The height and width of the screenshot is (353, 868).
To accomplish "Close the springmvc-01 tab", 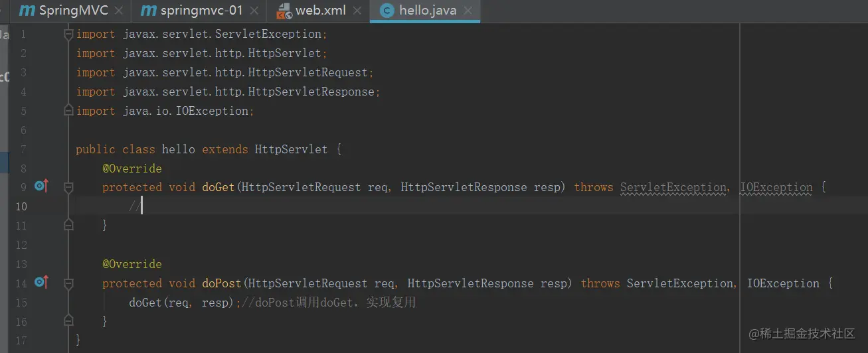I will point(254,11).
